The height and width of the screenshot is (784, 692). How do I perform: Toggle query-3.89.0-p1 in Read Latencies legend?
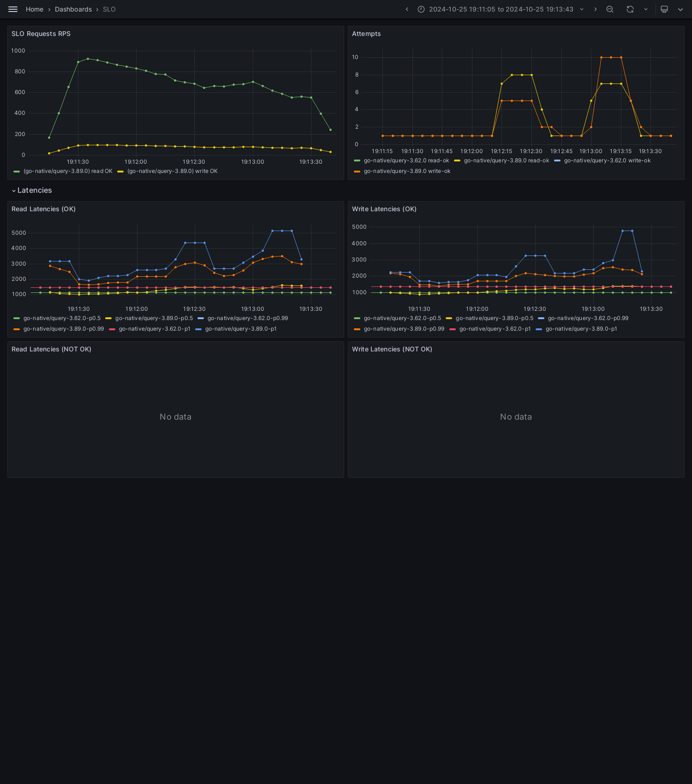[241, 329]
